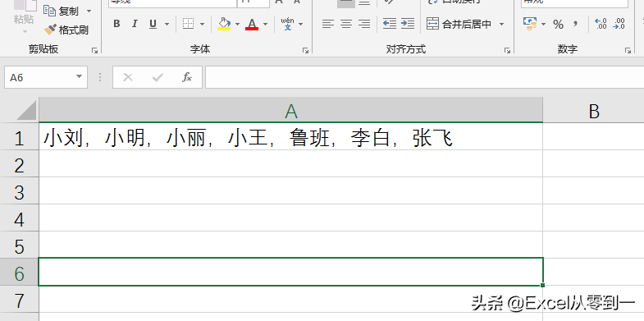Click the wén phonetic guide icon
Image resolution: width=644 pixels, height=321 pixels.
coord(287,24)
